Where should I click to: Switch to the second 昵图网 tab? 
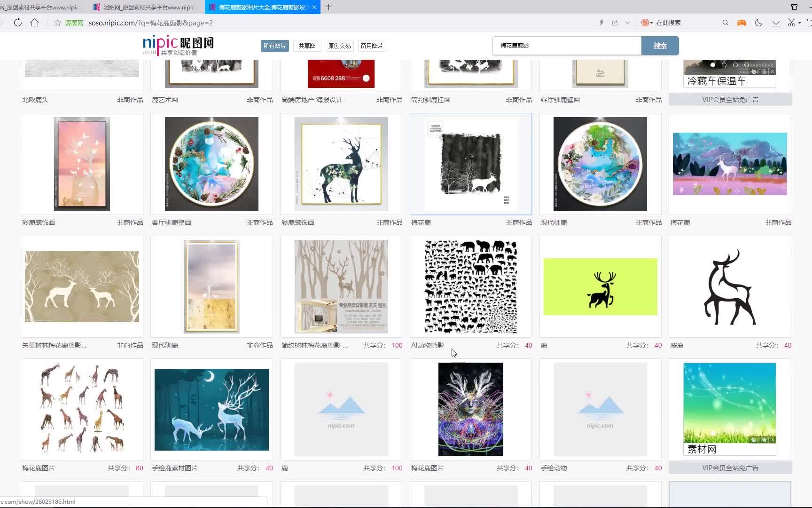[x=144, y=7]
